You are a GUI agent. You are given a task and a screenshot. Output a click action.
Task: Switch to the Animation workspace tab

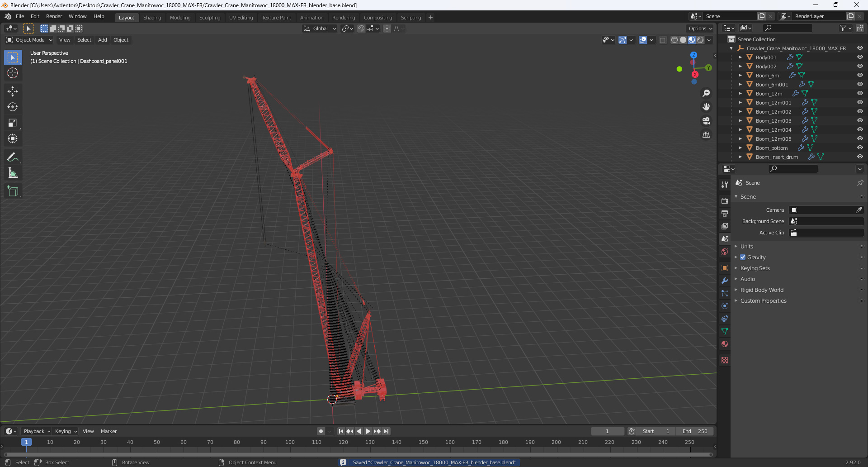[311, 18]
